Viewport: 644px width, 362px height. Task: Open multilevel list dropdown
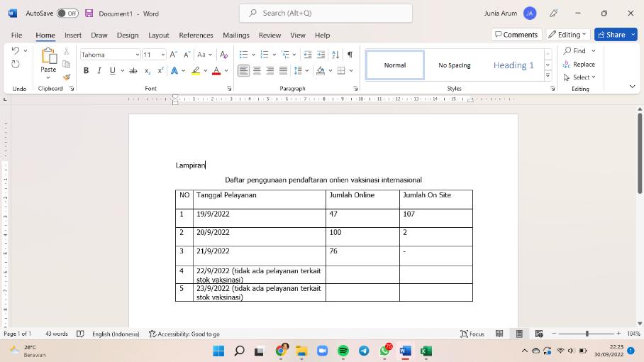pos(294,55)
